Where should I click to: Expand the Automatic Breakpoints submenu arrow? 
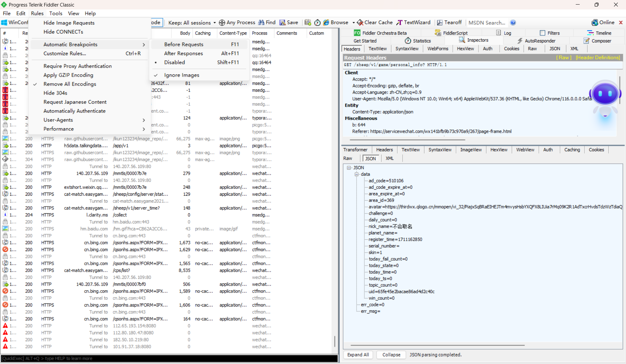[x=144, y=44]
